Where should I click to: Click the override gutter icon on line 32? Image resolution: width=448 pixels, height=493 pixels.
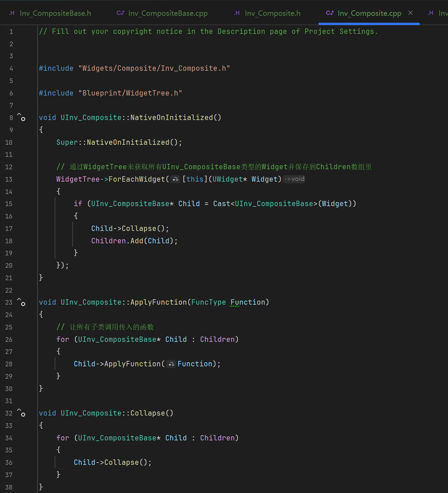coord(21,413)
